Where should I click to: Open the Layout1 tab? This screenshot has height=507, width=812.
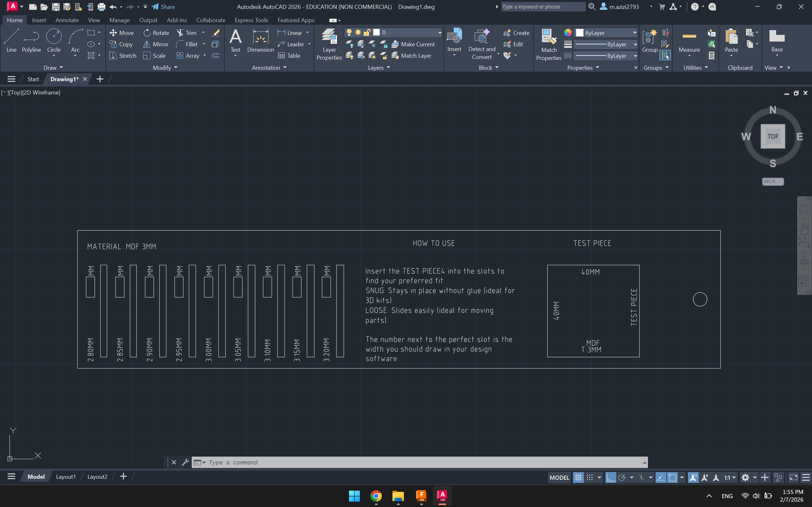click(66, 477)
